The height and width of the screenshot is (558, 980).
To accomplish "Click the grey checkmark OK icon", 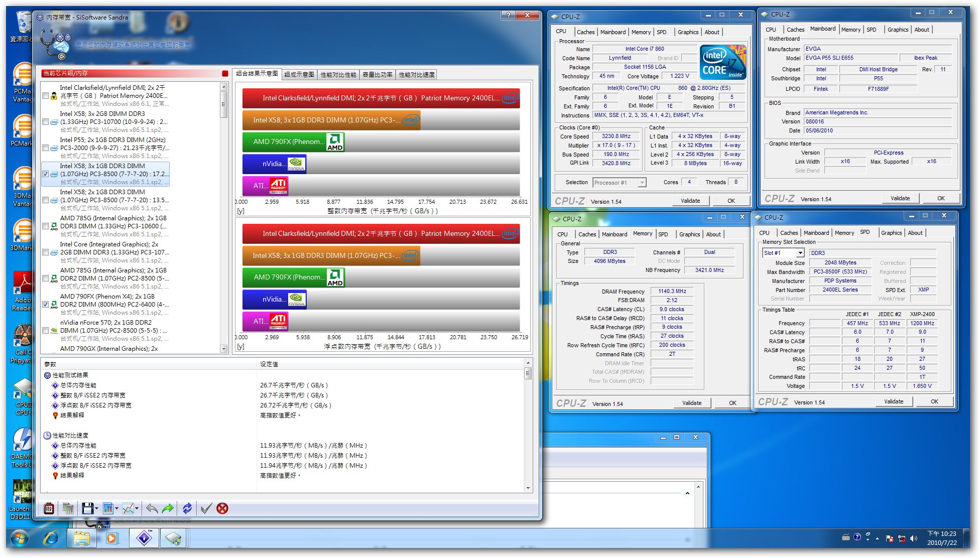I will (206, 508).
